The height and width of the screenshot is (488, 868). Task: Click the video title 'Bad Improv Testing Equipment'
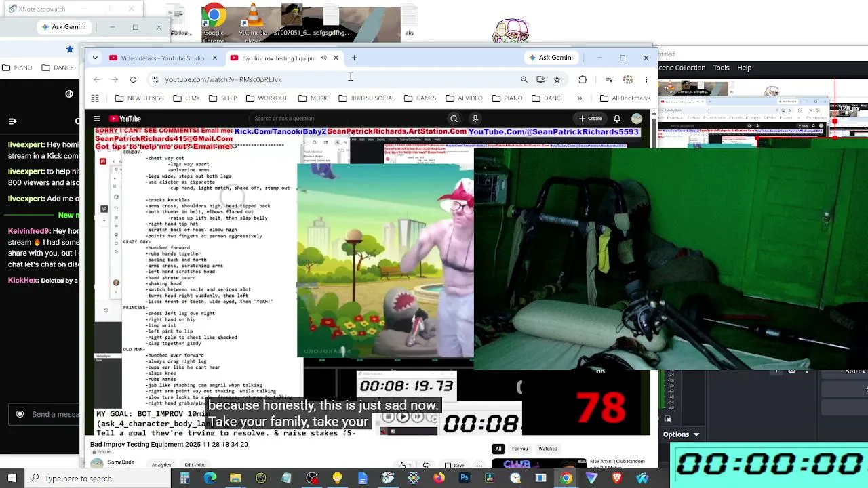tap(169, 445)
